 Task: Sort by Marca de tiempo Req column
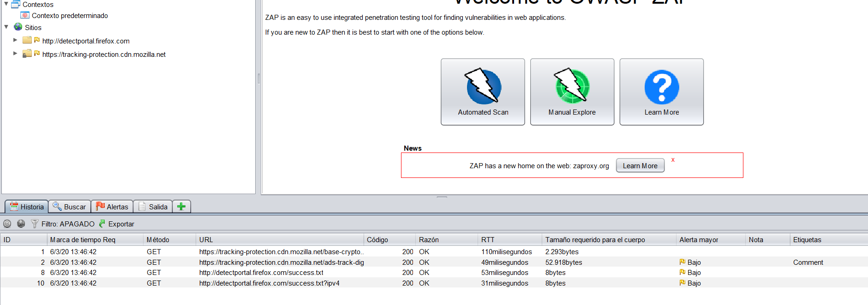[96, 239]
